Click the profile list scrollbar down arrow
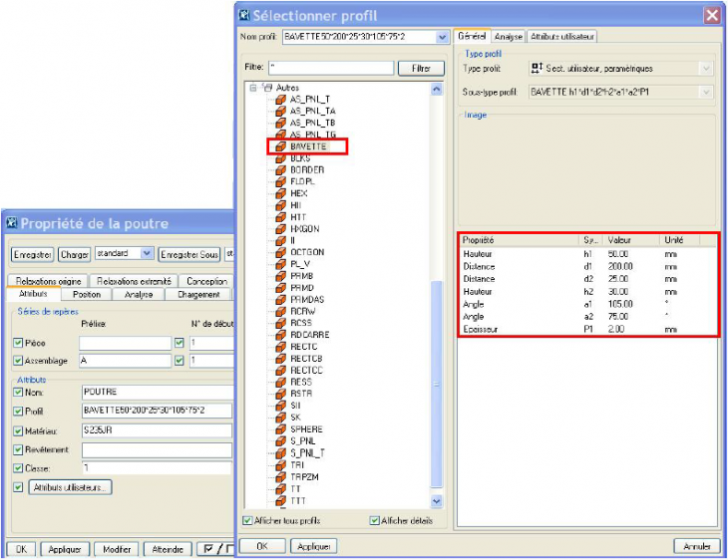 pos(437,501)
